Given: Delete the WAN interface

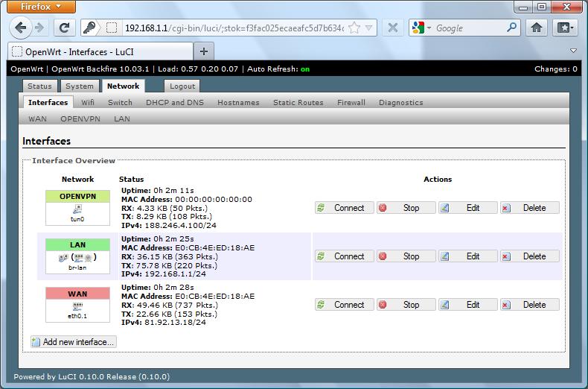Looking at the screenshot, I should coord(529,305).
